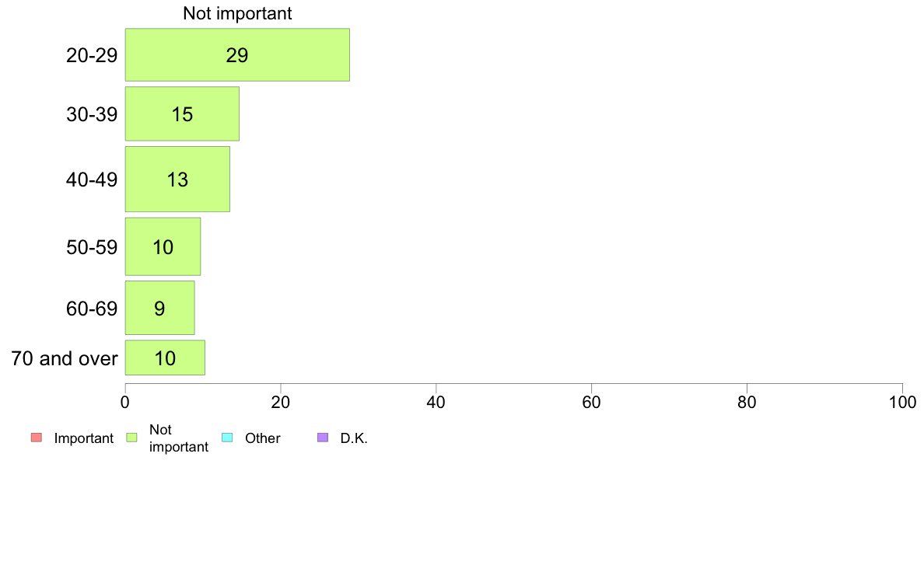Screen dimensions: 924x572
Task: Click the red Important legend swatch
Action: click(37, 438)
